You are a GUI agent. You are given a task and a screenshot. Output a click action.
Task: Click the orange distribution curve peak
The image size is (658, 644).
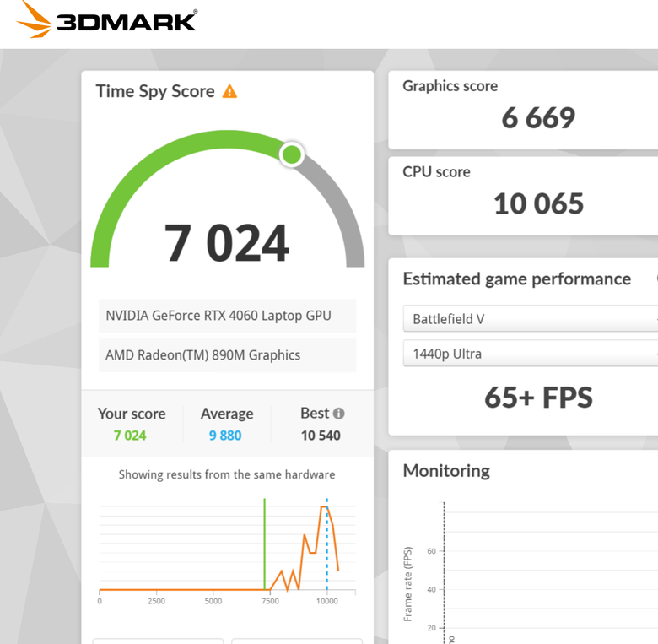324,507
